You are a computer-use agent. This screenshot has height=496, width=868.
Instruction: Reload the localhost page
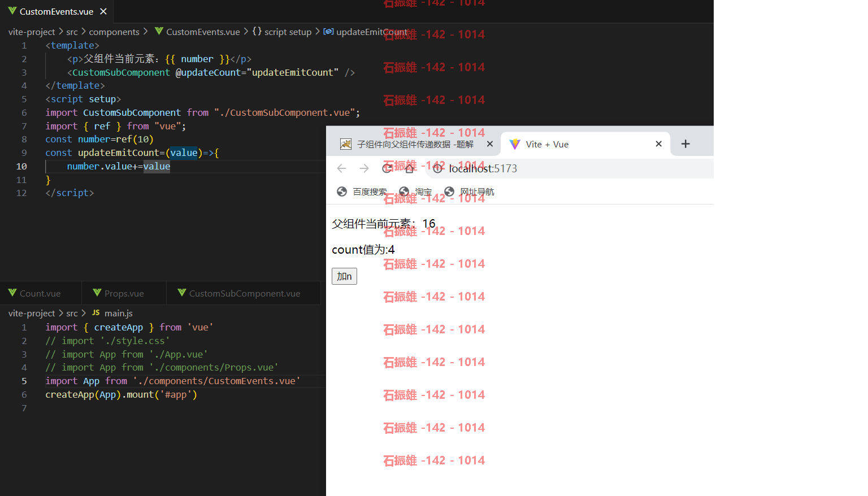click(x=387, y=168)
